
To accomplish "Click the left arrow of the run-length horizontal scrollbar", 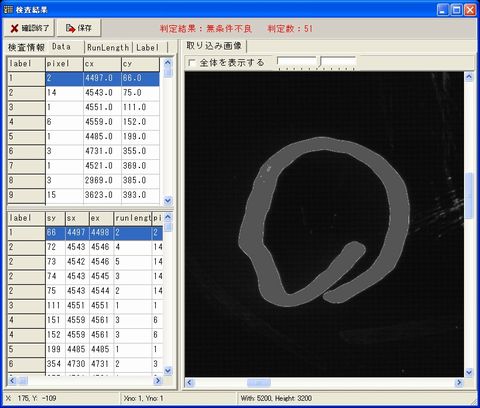I will click(13, 380).
